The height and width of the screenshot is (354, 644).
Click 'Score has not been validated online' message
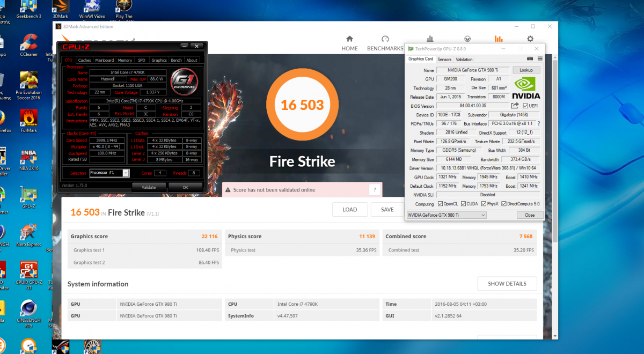274,190
